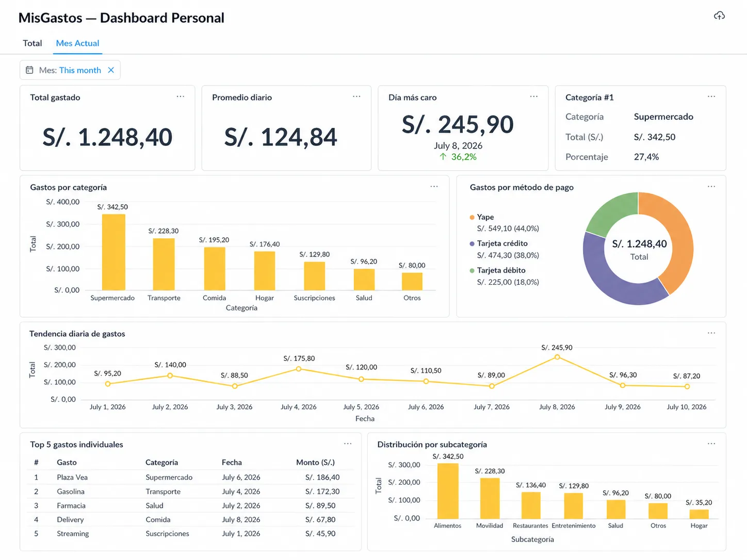Click the July 2 data point S/. 140,00
747x560 pixels.
pyautogui.click(x=170, y=375)
